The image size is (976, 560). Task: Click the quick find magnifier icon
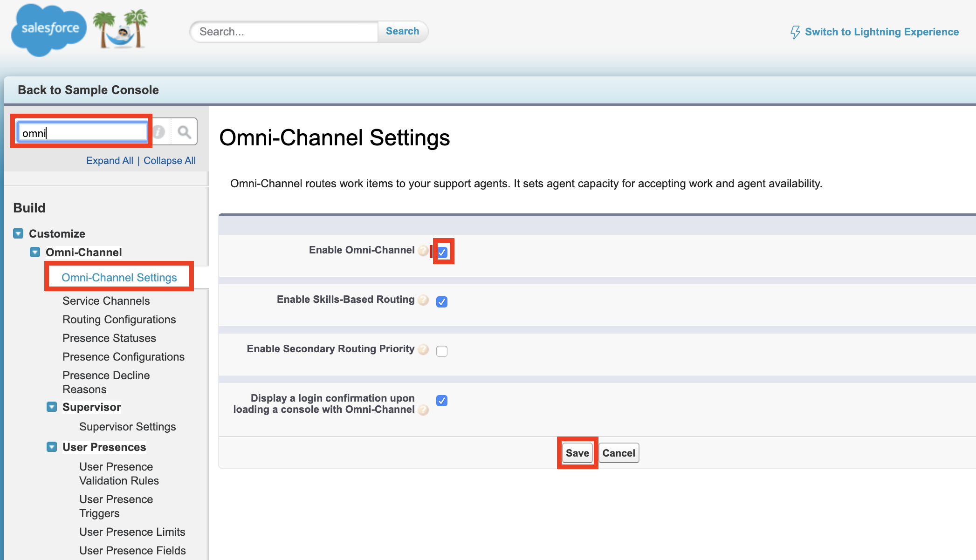184,132
